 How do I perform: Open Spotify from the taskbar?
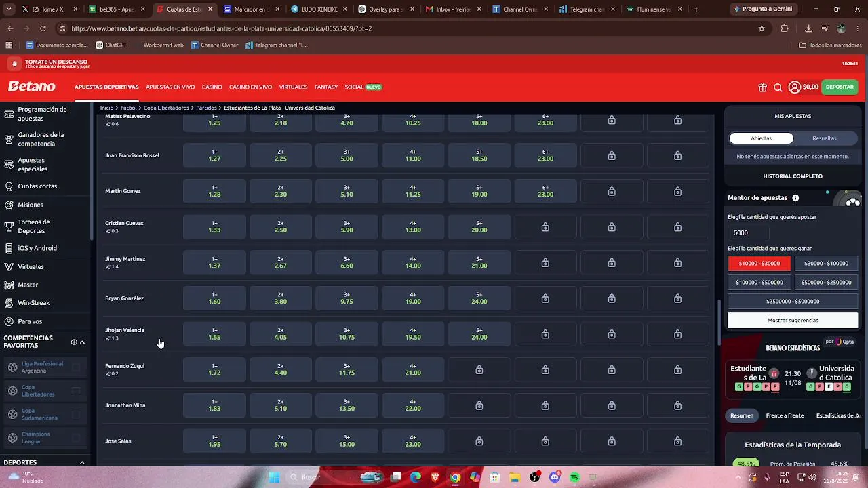574,477
